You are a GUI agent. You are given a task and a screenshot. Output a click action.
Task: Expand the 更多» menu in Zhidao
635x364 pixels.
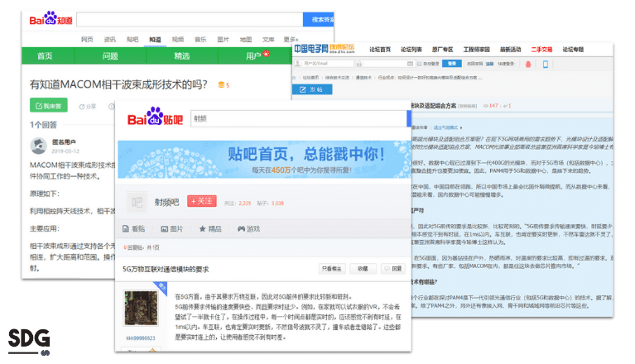(x=291, y=39)
